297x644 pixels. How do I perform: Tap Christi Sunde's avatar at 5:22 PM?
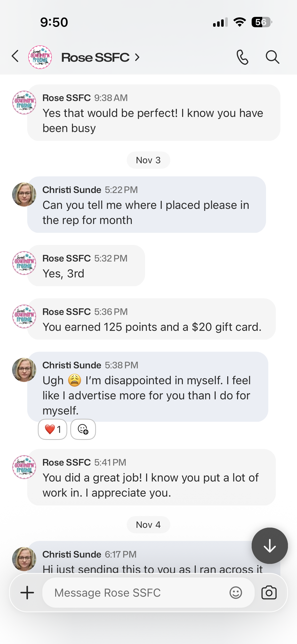click(24, 195)
